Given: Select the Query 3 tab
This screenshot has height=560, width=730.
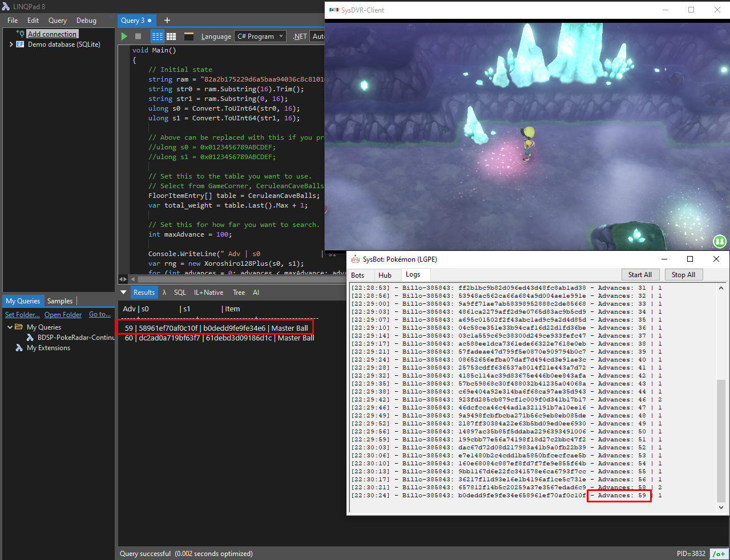Looking at the screenshot, I should click(136, 20).
